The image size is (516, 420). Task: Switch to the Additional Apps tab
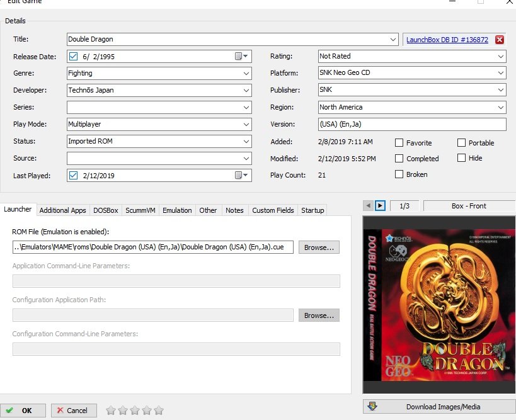pos(62,210)
